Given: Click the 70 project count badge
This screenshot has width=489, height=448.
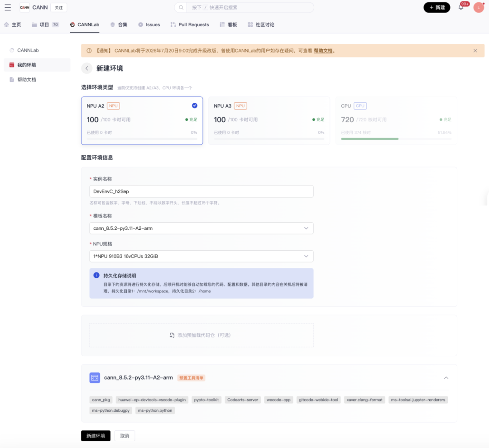Looking at the screenshot, I should click(x=55, y=24).
